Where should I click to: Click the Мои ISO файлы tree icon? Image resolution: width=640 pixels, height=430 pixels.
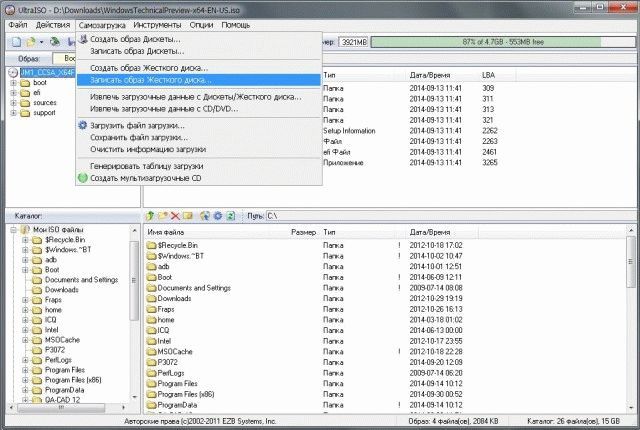(x=25, y=230)
